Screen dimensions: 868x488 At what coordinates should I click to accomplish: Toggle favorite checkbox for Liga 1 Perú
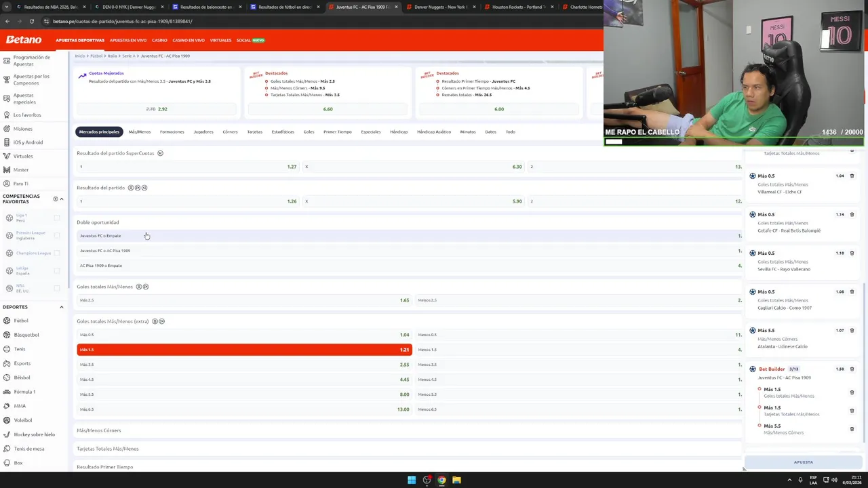pyautogui.click(x=57, y=218)
